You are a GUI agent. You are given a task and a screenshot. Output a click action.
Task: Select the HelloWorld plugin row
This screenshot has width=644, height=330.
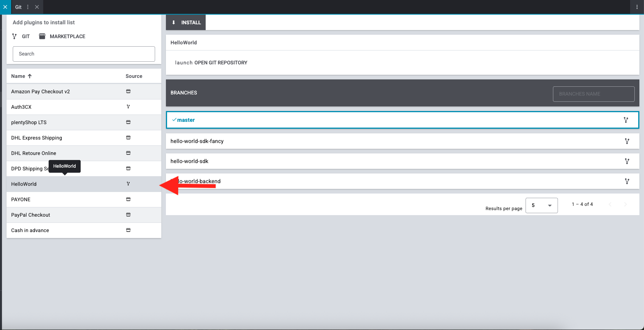[84, 184]
